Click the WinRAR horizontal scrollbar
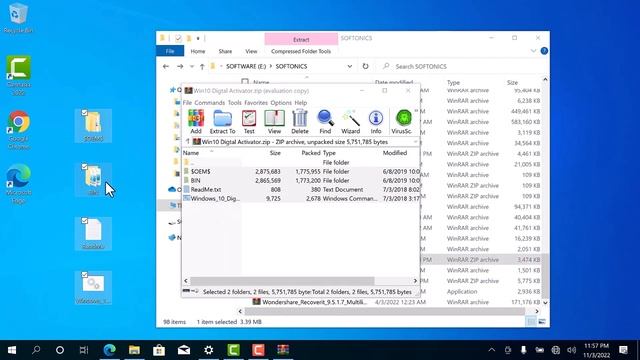 [x=282, y=280]
